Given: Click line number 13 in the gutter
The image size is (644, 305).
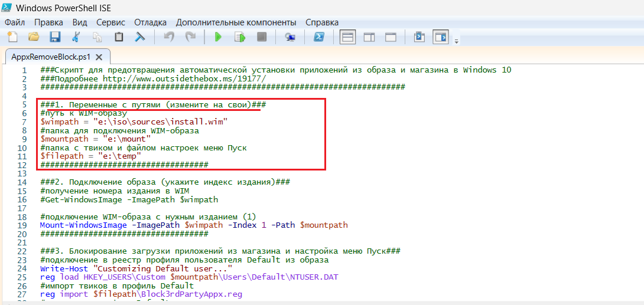Looking at the screenshot, I should 22,173.
